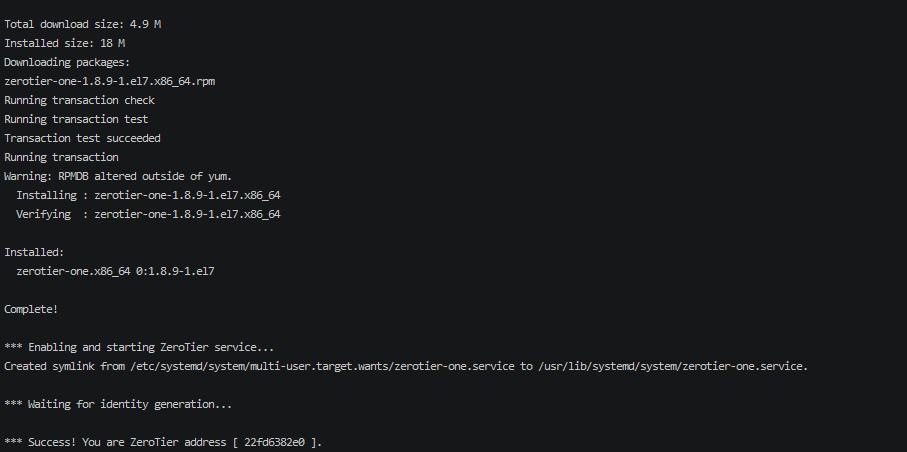907x452 pixels.
Task: Click the "Installing" zerotier-one package line
Action: tap(148, 195)
